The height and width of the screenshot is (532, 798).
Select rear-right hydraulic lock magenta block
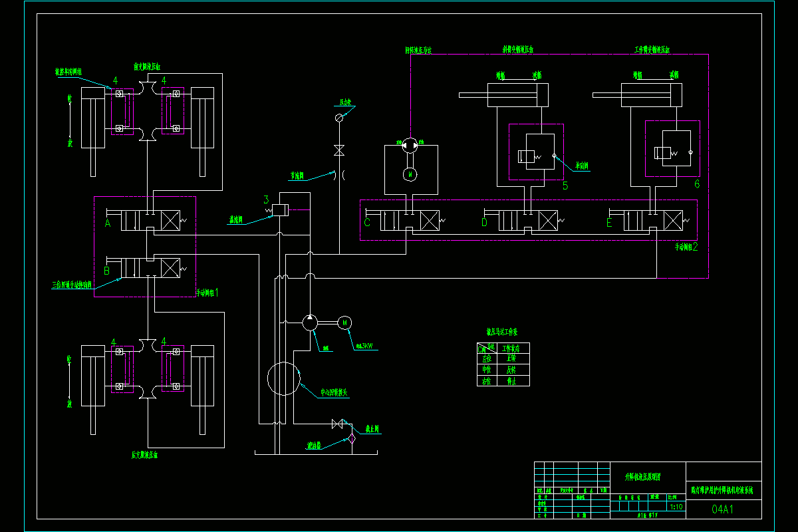173,369
